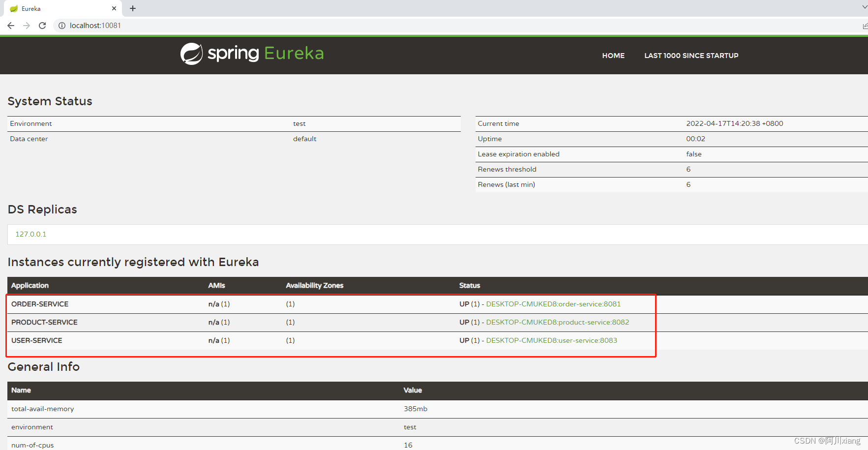Click the Uptime value 00:02
The height and width of the screenshot is (450, 868).
[696, 139]
